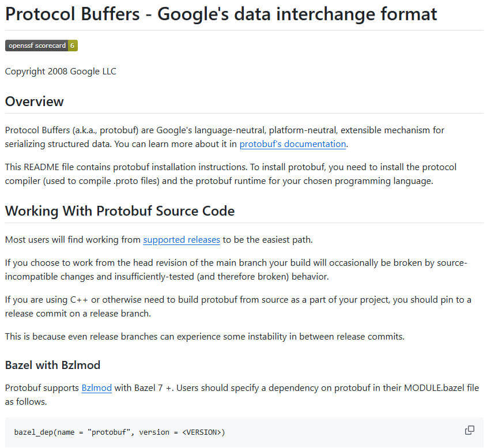Click the "protobuf" string in the code snippet

pyautogui.click(x=108, y=432)
